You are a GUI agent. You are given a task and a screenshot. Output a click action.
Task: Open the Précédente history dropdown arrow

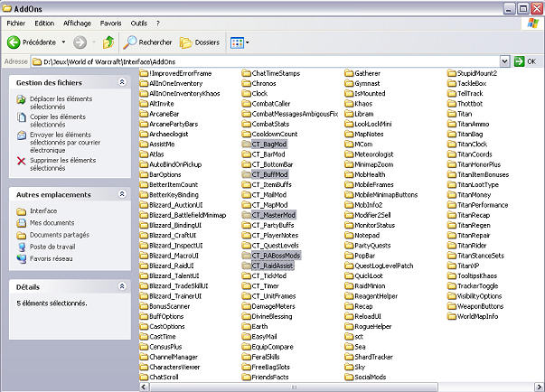tap(62, 42)
